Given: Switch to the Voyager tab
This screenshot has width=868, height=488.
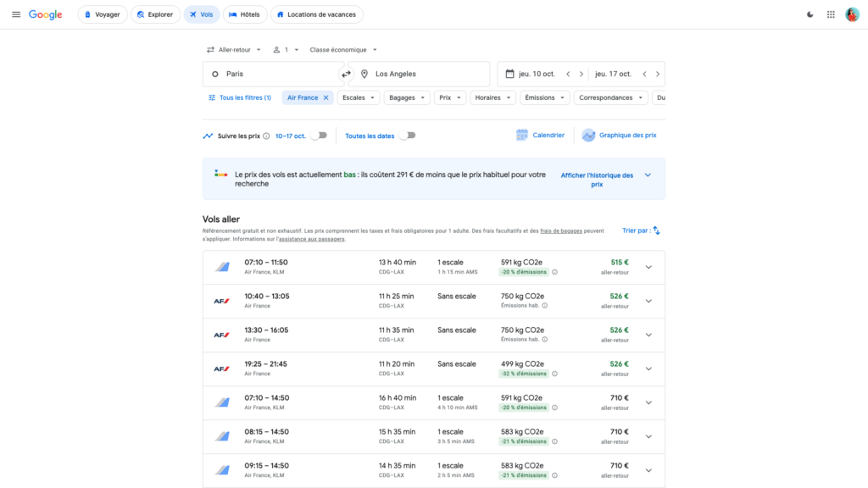Looking at the screenshot, I should click(103, 14).
